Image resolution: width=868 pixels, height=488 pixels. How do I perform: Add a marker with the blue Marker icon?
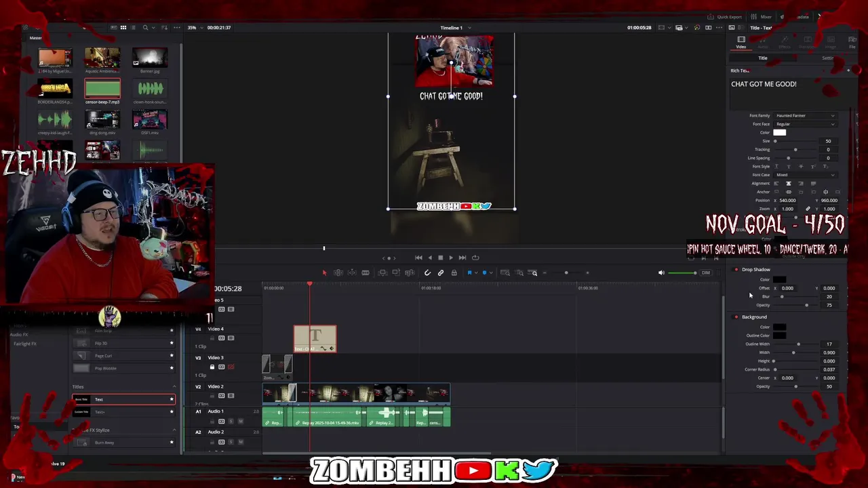coord(484,272)
